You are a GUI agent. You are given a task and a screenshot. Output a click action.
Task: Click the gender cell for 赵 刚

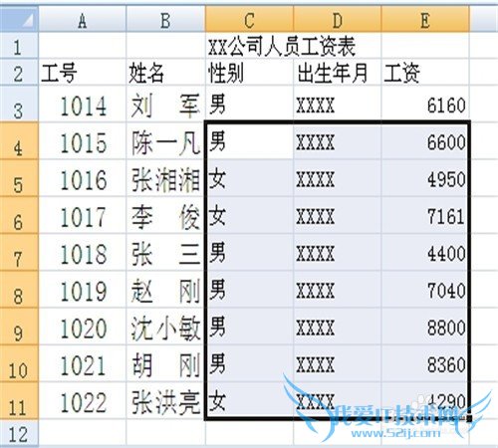249,290
